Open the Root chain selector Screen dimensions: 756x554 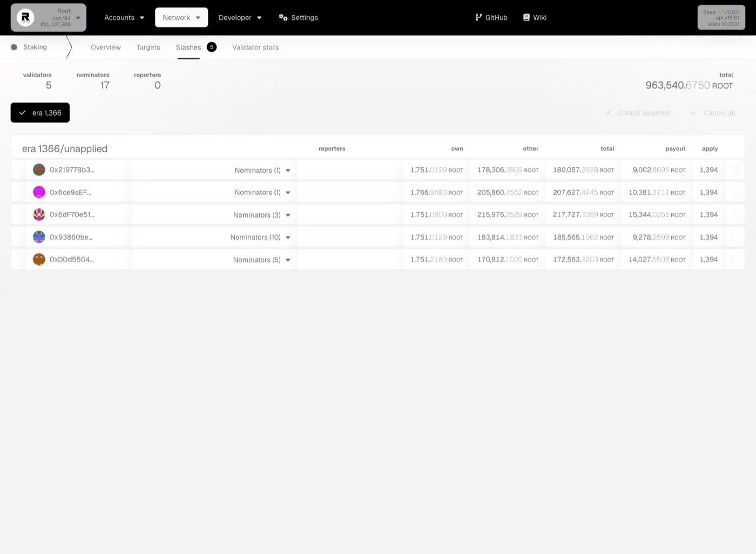coord(49,17)
